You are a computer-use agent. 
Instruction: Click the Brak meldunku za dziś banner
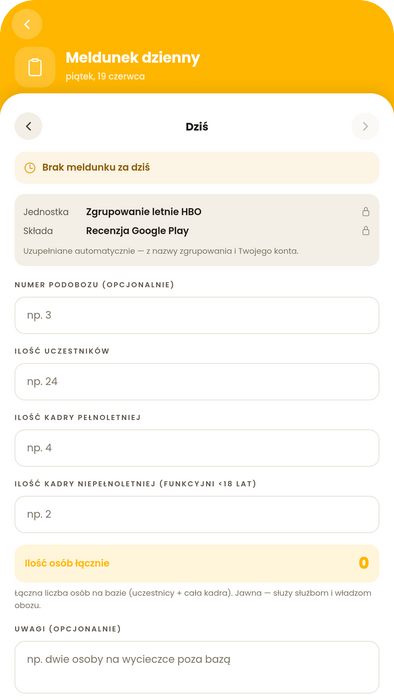pos(197,168)
